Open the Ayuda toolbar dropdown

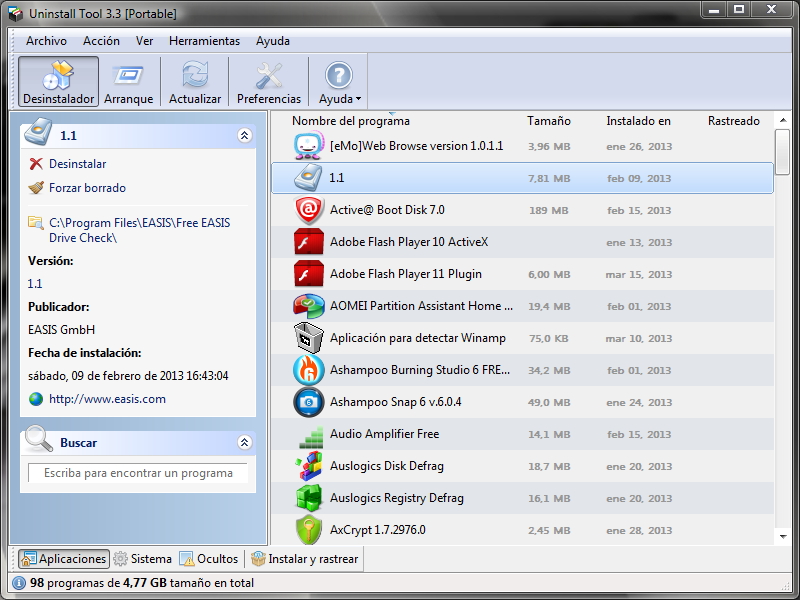click(x=339, y=82)
